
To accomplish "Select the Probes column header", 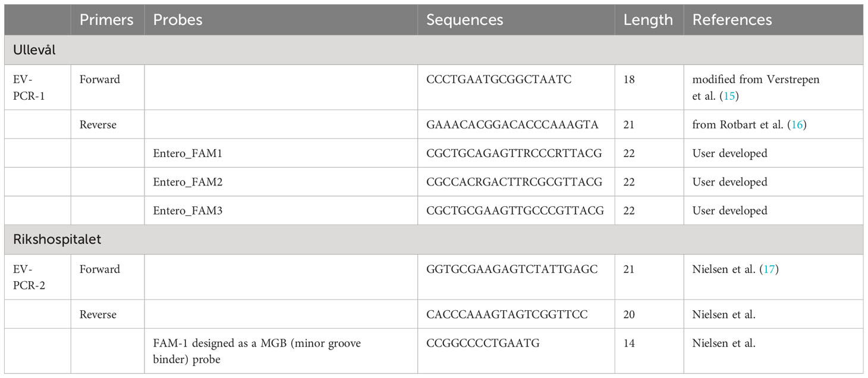I will 178,20.
